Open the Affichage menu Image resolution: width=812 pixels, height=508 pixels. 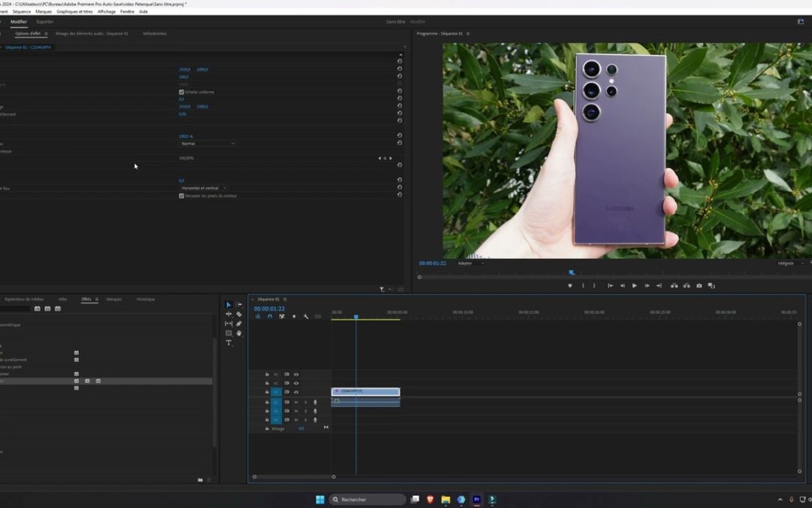pyautogui.click(x=107, y=11)
